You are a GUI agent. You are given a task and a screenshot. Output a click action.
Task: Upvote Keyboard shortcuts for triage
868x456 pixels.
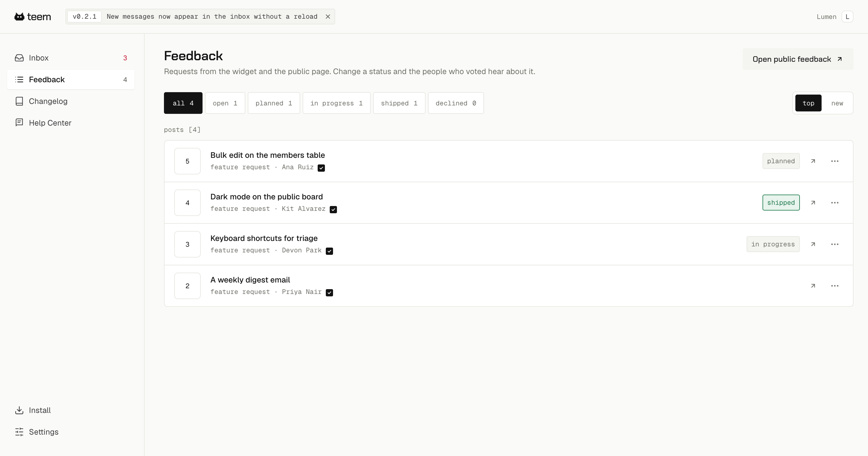[x=187, y=244]
